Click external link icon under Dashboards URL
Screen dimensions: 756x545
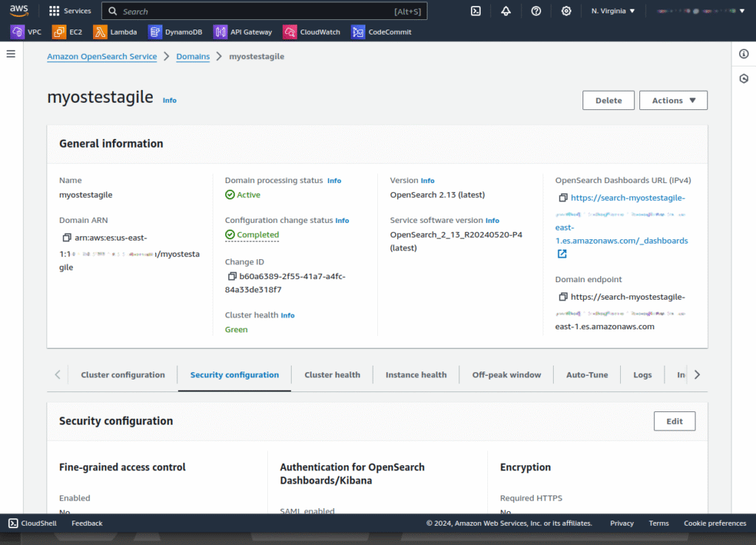[x=562, y=254]
